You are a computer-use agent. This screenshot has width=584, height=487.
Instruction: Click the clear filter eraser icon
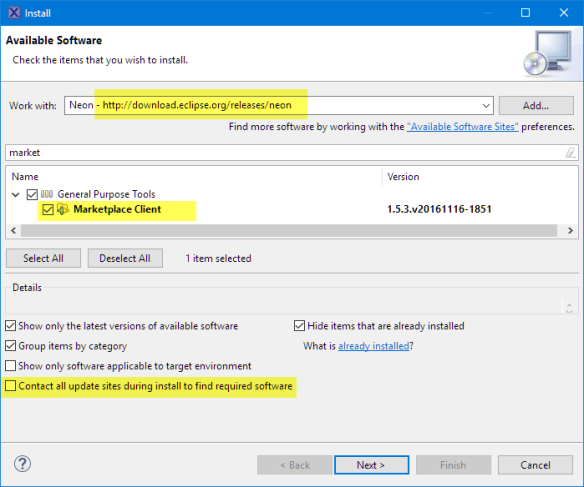click(x=570, y=153)
